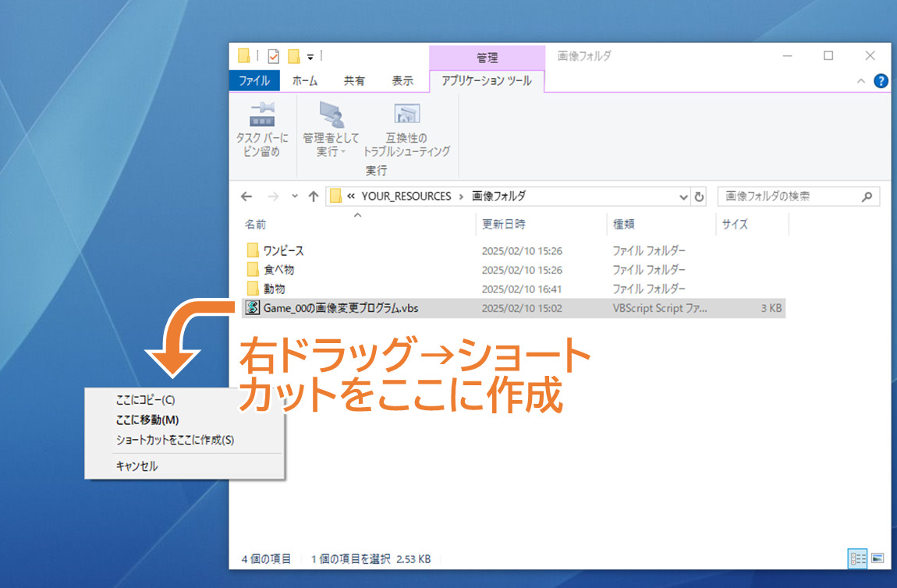This screenshot has width=897, height=588.
Task: Select Game_00の画像変更プログラム.vbs file name
Action: [x=341, y=308]
